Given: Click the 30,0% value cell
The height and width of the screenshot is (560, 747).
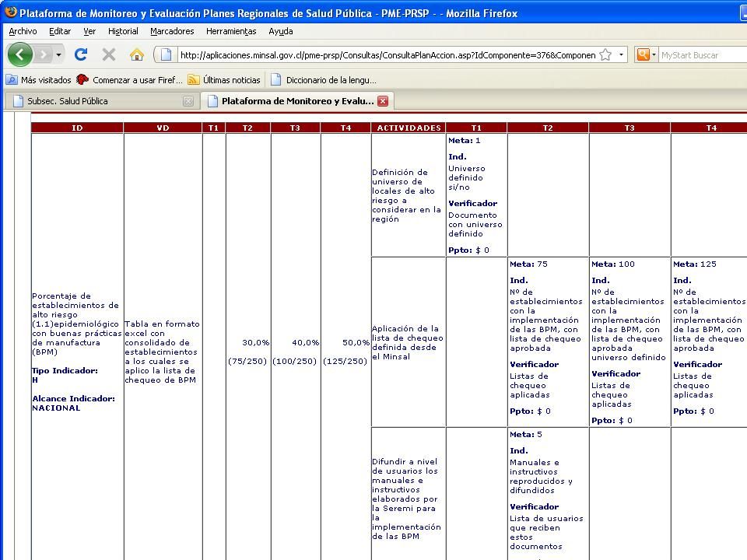Looking at the screenshot, I should coord(255,342).
